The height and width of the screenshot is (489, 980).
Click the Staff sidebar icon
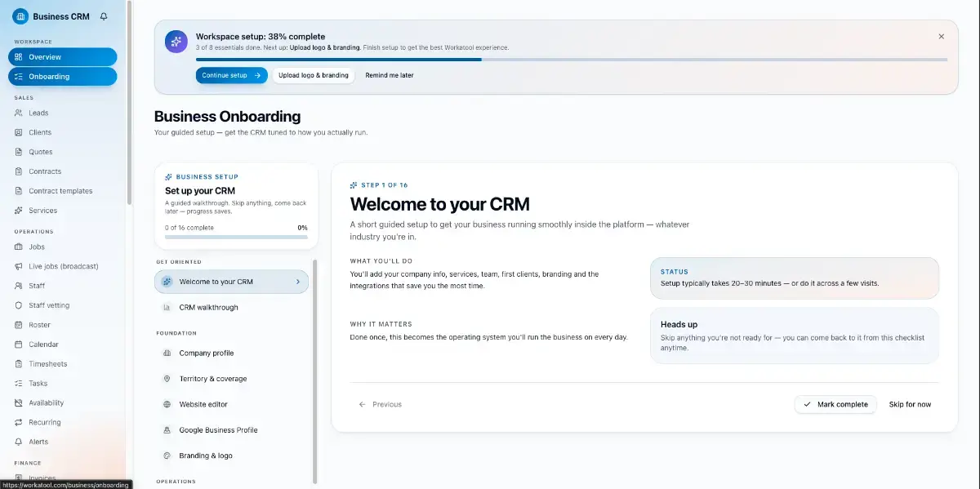click(x=19, y=286)
